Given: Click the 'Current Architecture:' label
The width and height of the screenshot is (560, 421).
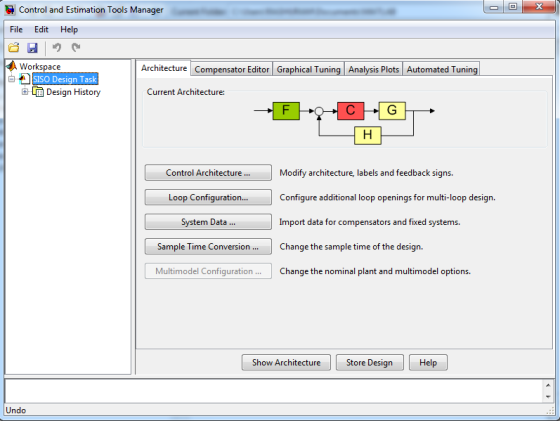Looking at the screenshot, I should (186, 92).
